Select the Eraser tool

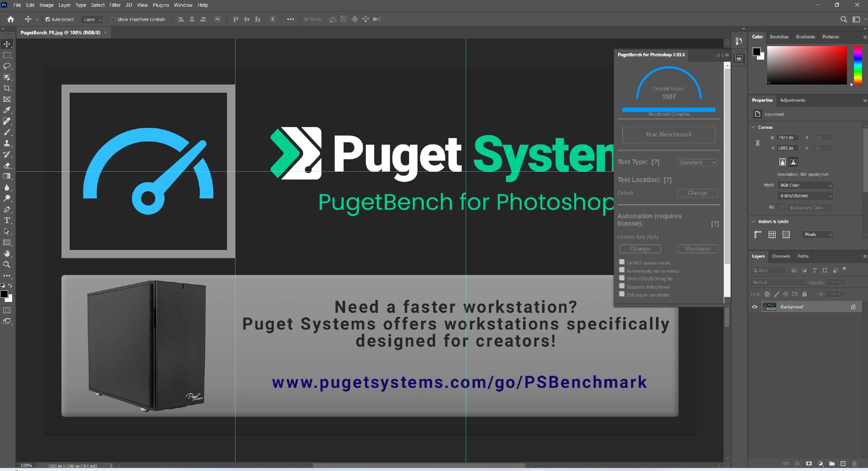coord(7,165)
